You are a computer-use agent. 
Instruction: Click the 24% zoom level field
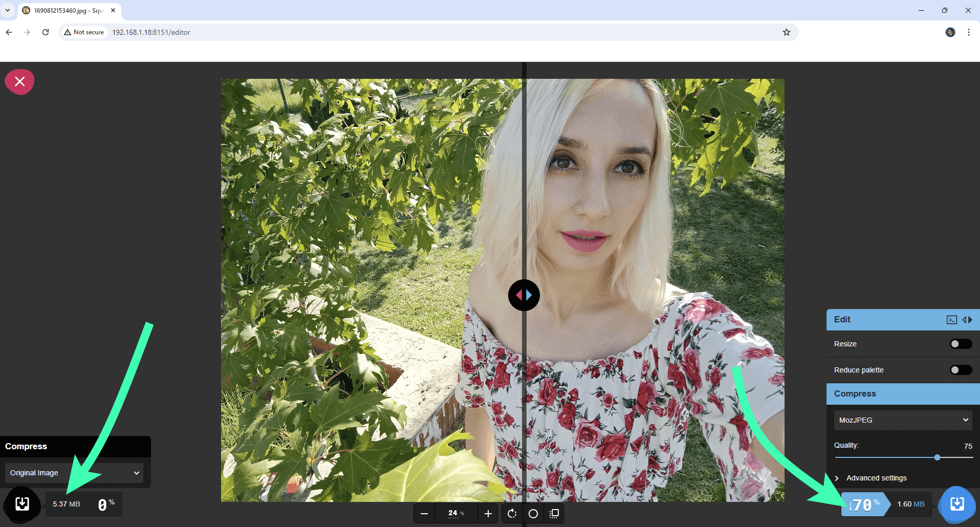point(455,513)
